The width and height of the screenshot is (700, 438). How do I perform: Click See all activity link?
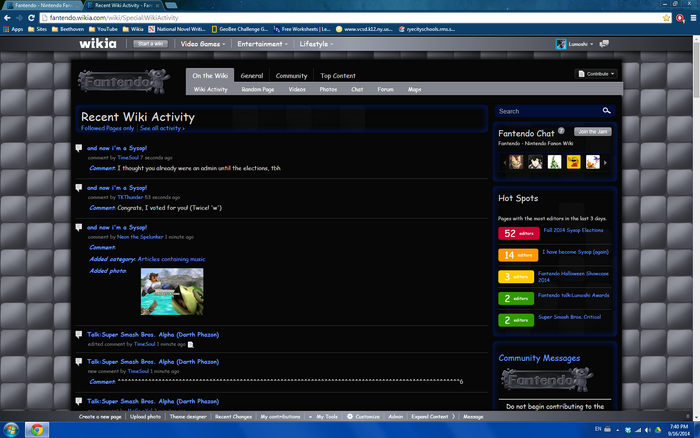coord(162,128)
